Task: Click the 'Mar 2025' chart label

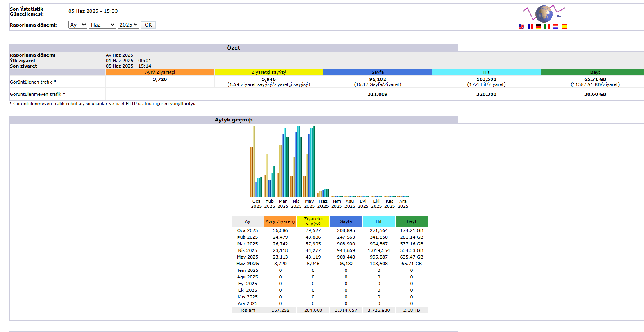Action: tap(283, 204)
